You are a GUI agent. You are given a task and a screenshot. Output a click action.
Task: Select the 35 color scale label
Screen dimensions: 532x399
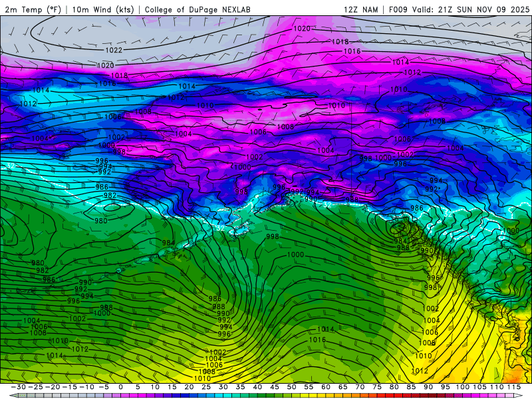[x=240, y=387]
